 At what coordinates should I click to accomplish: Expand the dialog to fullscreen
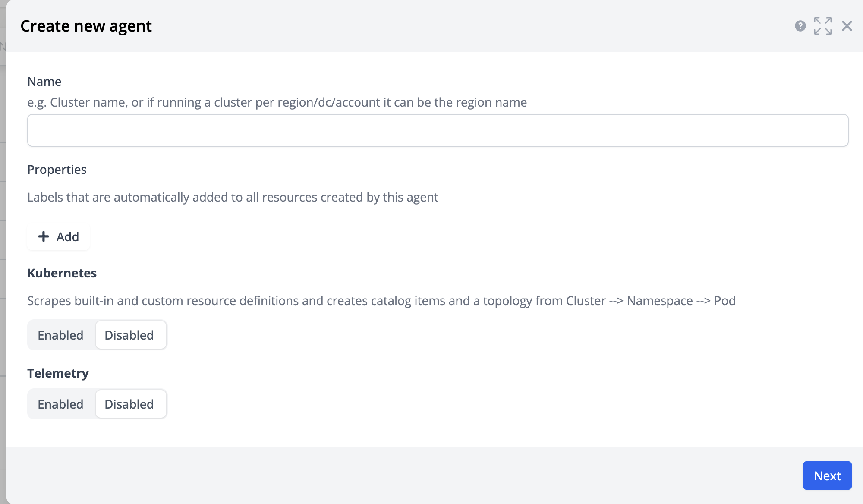[822, 26]
